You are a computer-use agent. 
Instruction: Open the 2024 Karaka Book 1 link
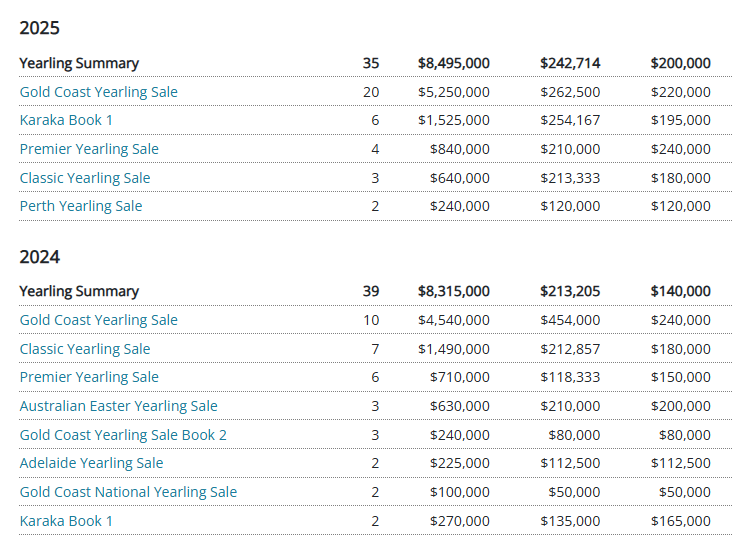[66, 521]
